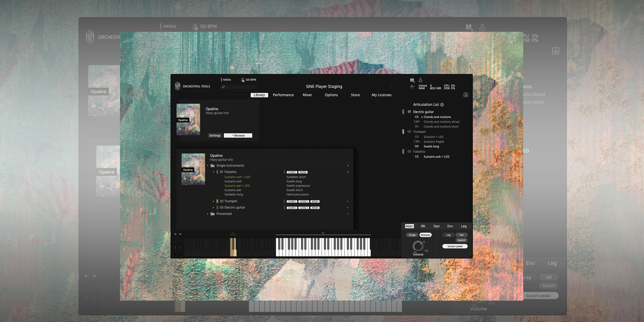Click the Single instruments folder icon
The width and height of the screenshot is (644, 322).
pos(213,165)
